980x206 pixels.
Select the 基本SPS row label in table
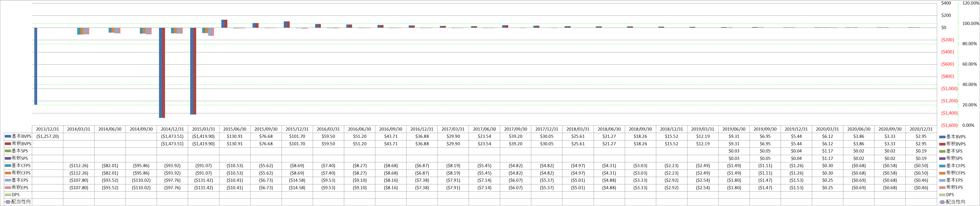pos(20,151)
